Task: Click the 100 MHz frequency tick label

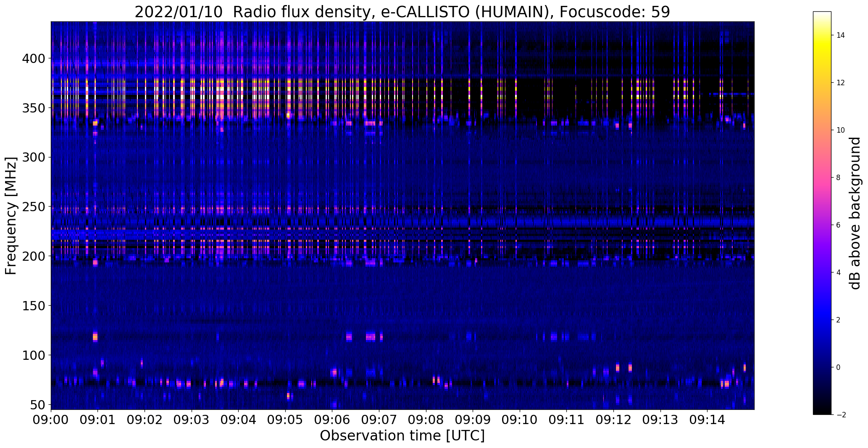Action: click(34, 355)
